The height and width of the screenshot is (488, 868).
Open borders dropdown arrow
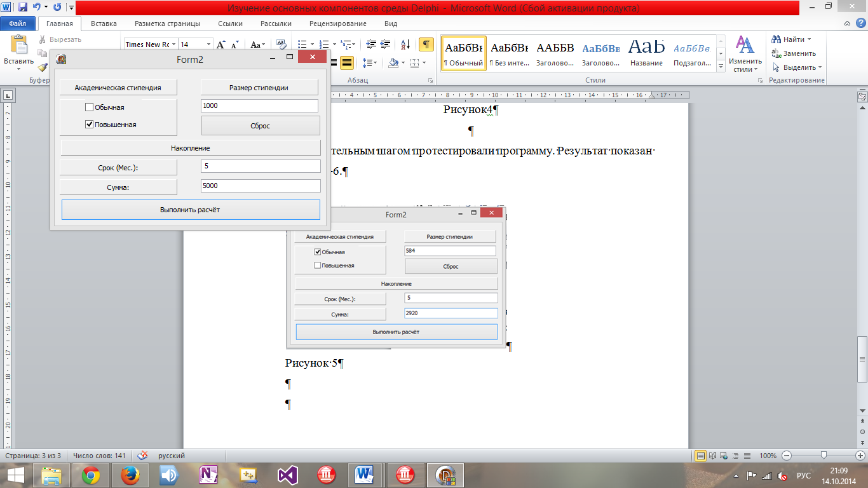pos(424,63)
